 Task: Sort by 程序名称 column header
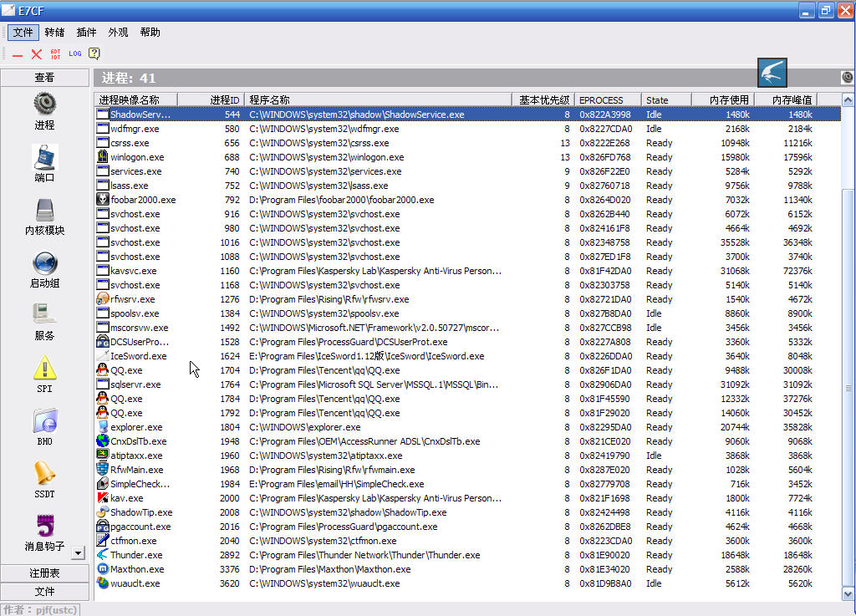pos(379,99)
